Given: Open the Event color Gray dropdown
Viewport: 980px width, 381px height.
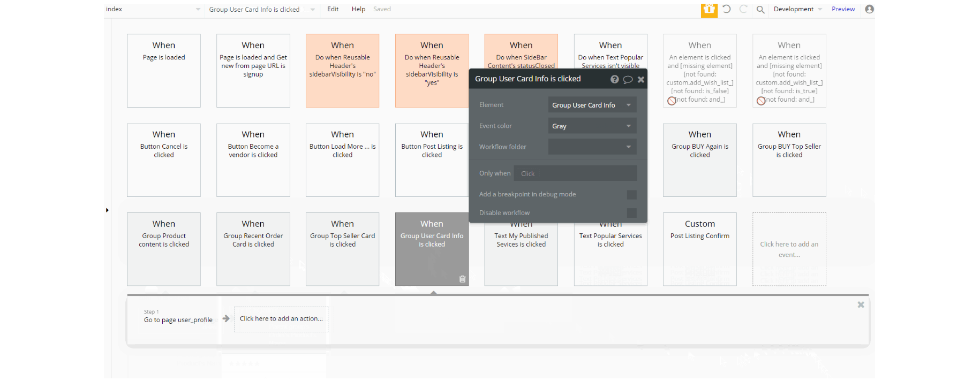Looking at the screenshot, I should [592, 126].
